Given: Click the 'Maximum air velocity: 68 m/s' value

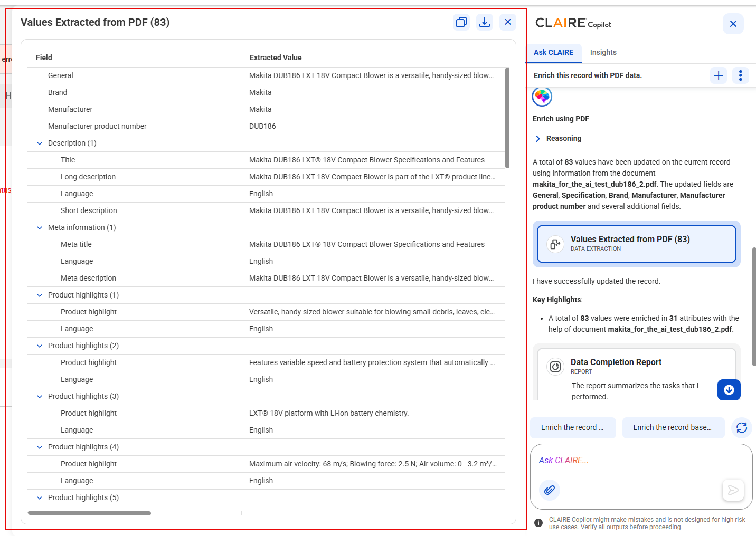Looking at the screenshot, I should pyautogui.click(x=373, y=464).
